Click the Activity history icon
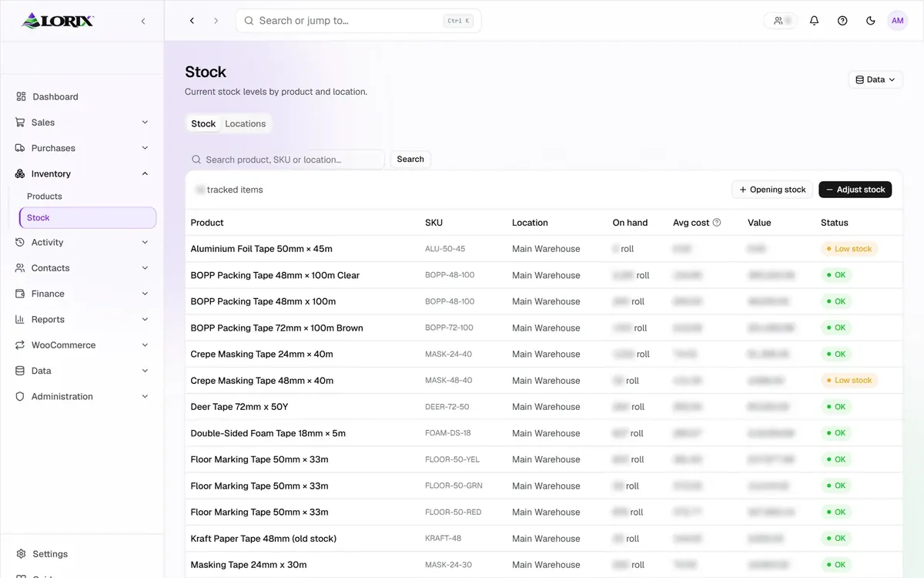924x578 pixels. coord(20,242)
